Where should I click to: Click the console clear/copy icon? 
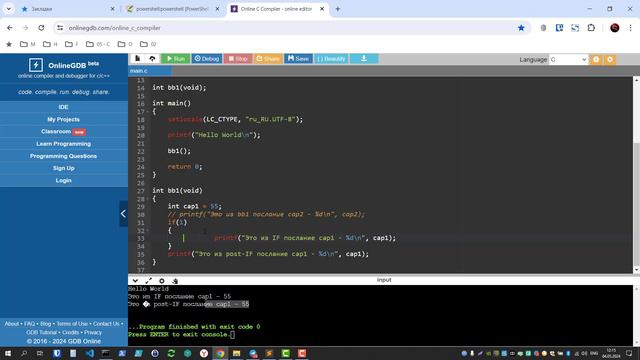pyautogui.click(x=175, y=281)
